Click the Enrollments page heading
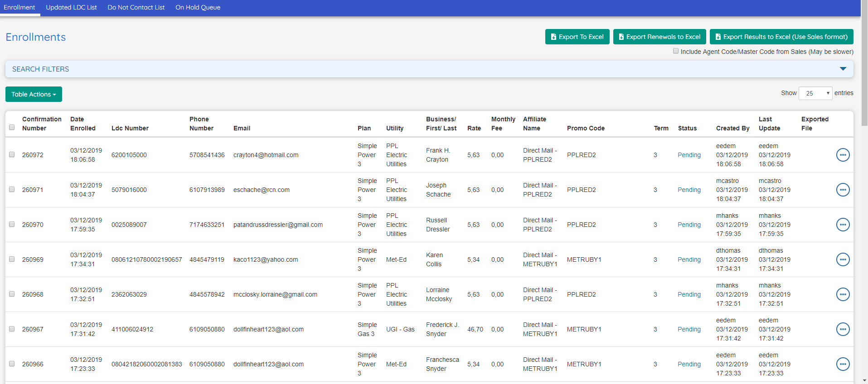This screenshot has height=384, width=868. pos(36,37)
